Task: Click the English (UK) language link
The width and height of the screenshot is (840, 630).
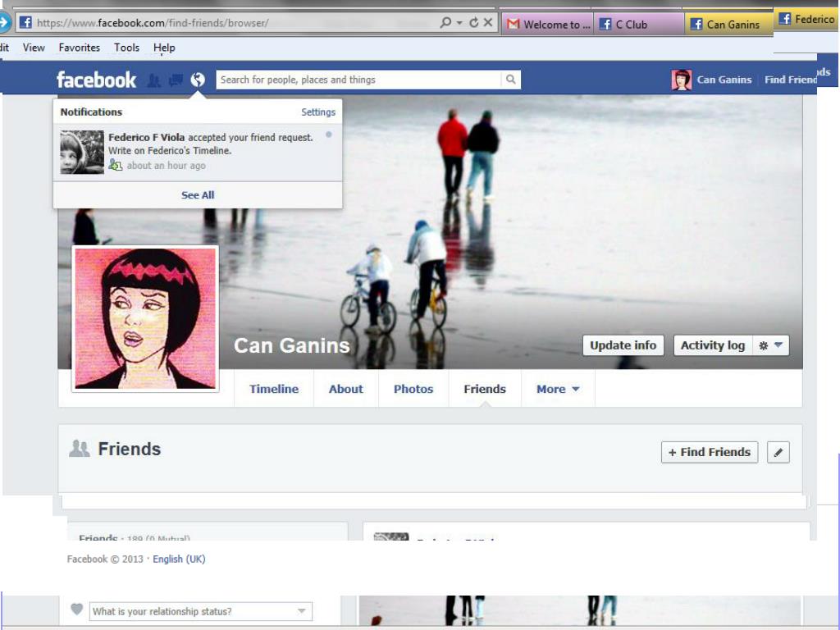Action: pyautogui.click(x=179, y=559)
